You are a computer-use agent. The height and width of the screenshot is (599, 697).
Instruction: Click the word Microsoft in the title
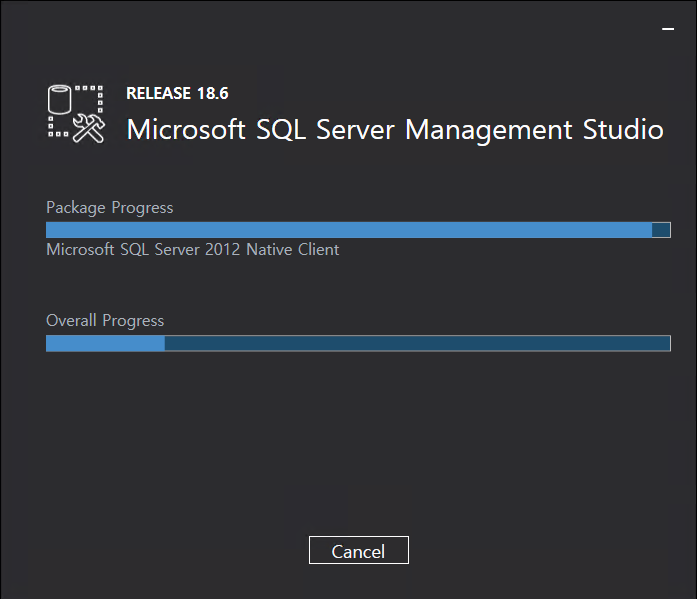pyautogui.click(x=186, y=129)
